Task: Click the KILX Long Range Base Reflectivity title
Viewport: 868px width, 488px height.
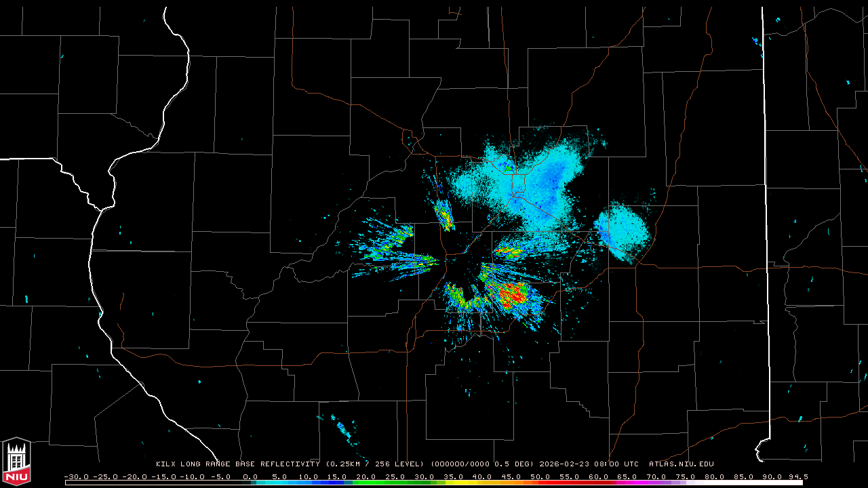Action: 237,464
